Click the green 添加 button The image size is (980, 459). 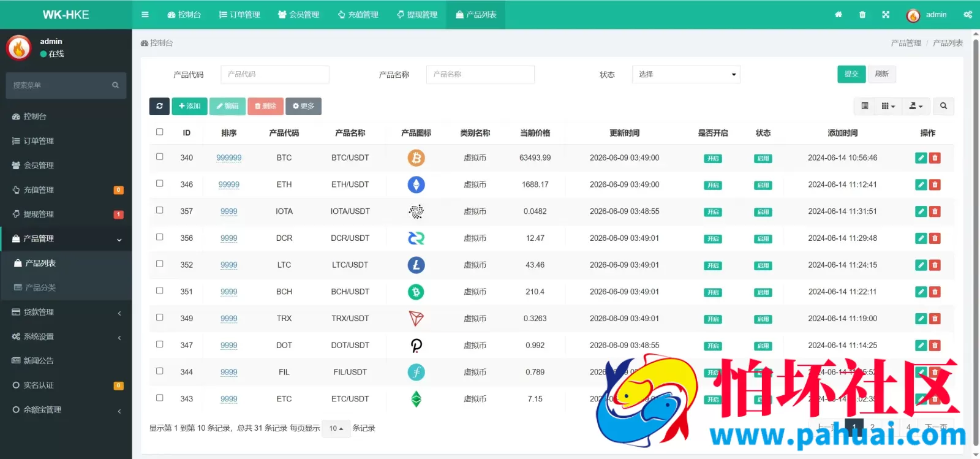click(x=190, y=106)
